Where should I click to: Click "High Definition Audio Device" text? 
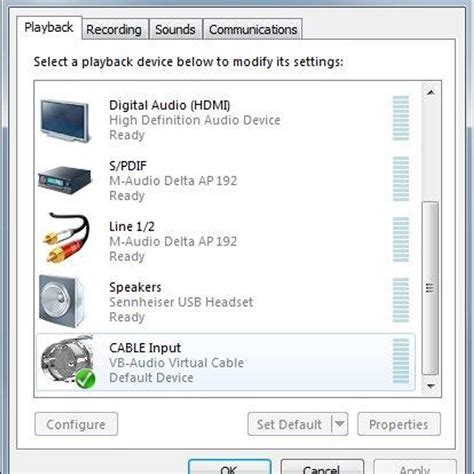coord(195,120)
